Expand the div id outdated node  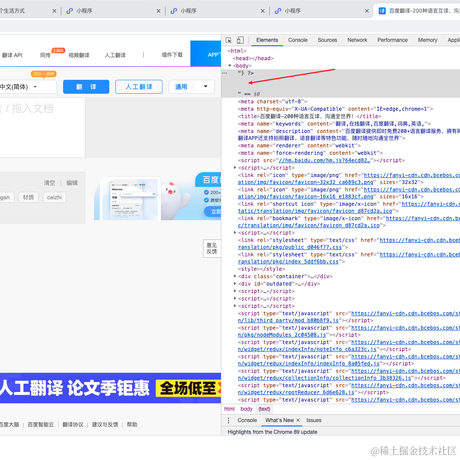point(235,284)
